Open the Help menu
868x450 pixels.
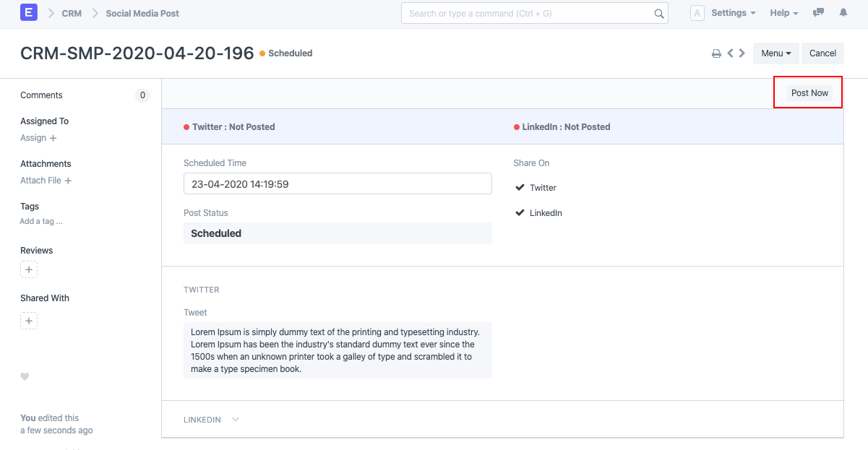[x=783, y=13]
